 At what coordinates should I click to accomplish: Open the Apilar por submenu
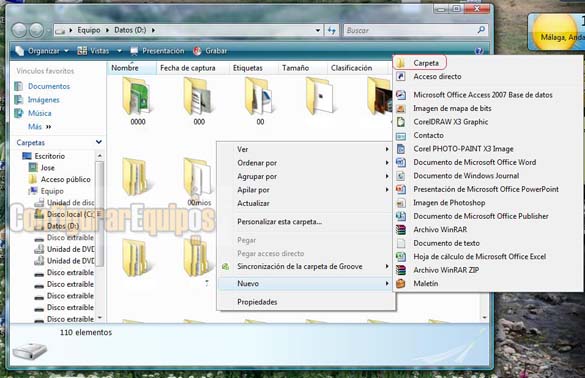click(x=306, y=190)
